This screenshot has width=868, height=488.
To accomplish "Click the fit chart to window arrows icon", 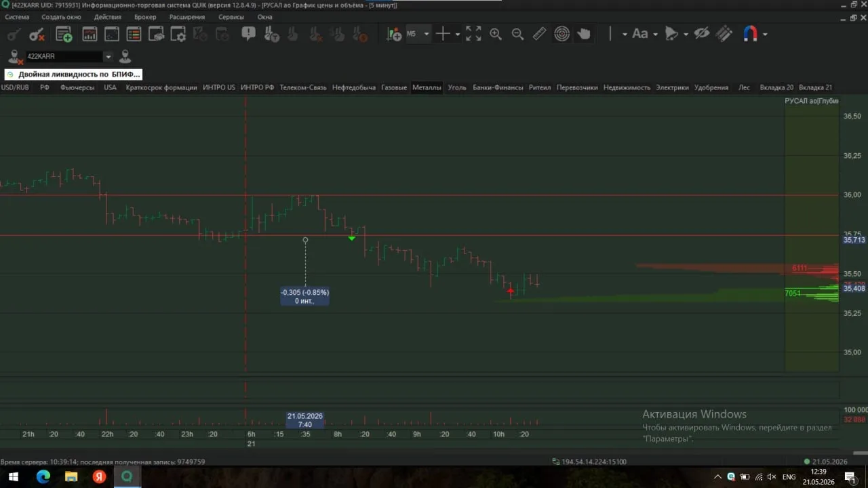I will coord(473,34).
